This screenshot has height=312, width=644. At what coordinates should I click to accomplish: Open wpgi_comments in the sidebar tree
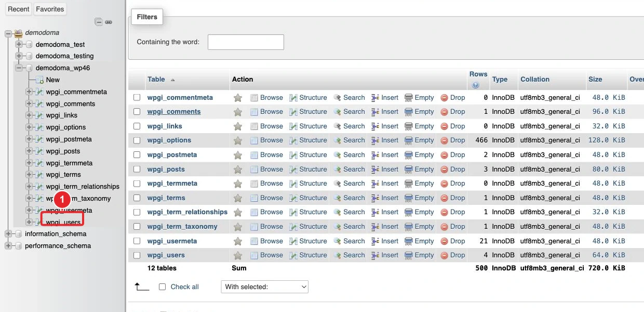click(71, 104)
